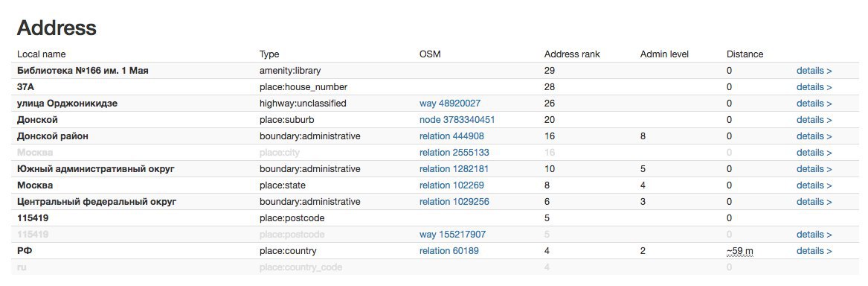View details for улица Орджоникидзе
The height and width of the screenshot is (286, 868).
coord(814,103)
